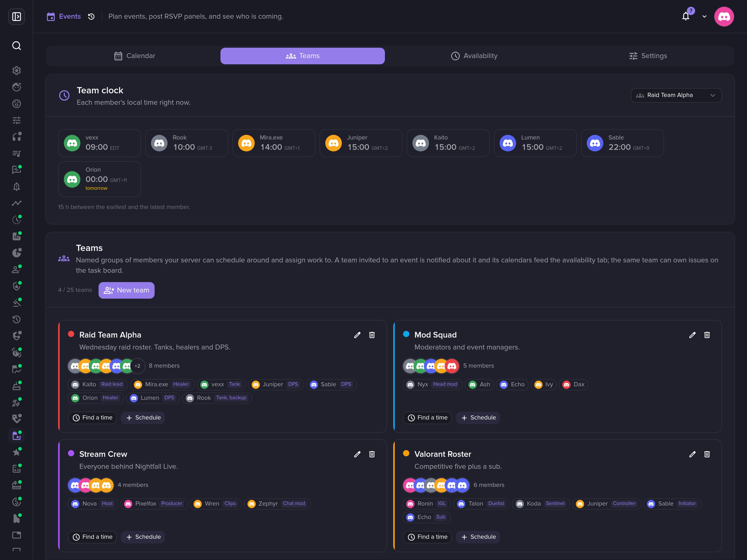Click the Ronin IGL member chip
This screenshot has height=560, width=747.
[x=427, y=504]
